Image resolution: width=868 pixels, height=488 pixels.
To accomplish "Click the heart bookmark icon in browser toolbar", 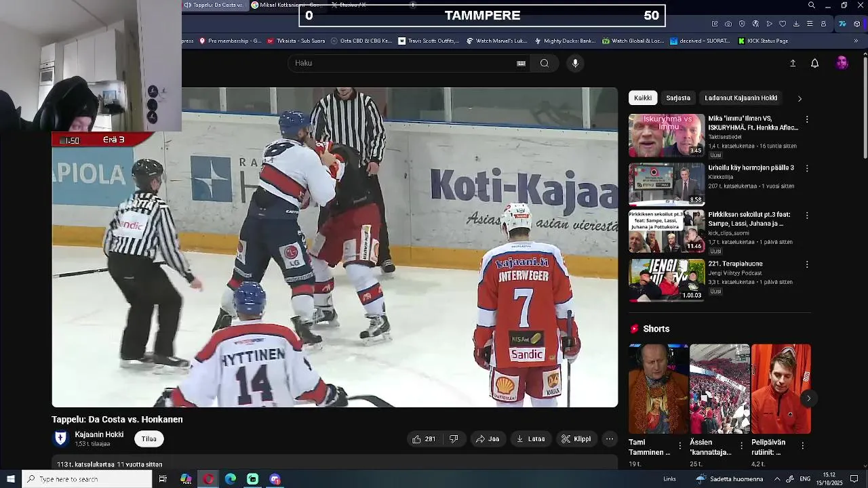I will click(783, 24).
